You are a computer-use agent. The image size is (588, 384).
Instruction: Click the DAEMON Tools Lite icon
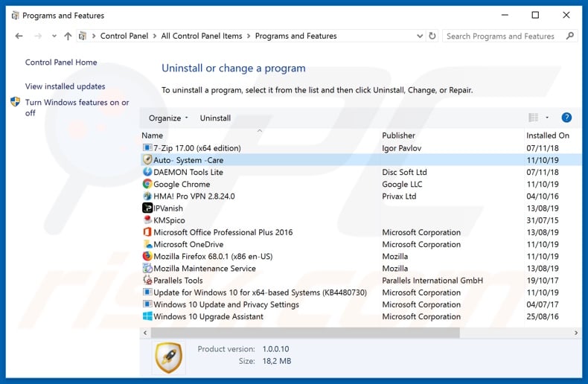click(x=147, y=172)
